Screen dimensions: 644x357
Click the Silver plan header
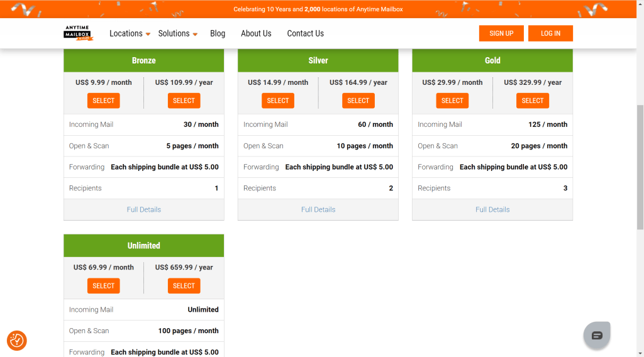pyautogui.click(x=318, y=60)
